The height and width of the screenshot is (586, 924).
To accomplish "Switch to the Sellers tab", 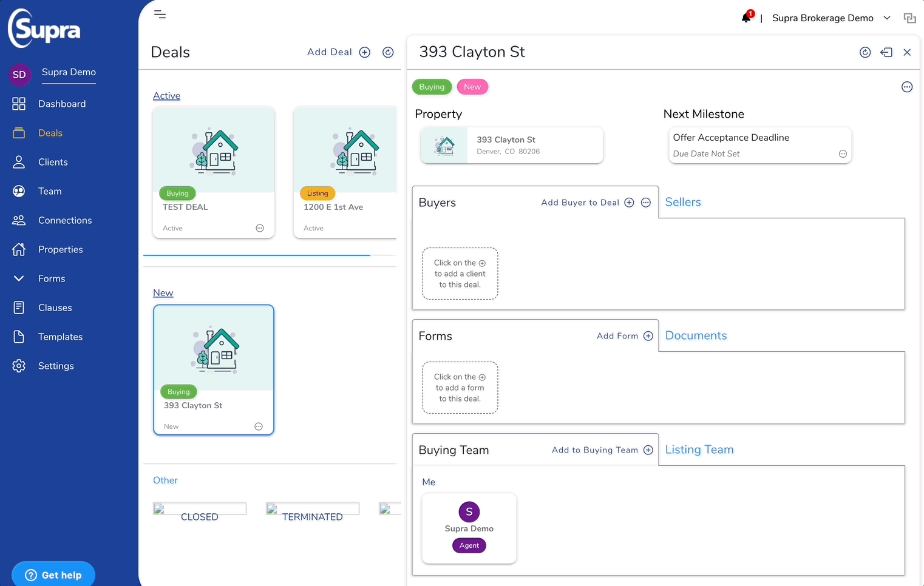I will (x=683, y=202).
